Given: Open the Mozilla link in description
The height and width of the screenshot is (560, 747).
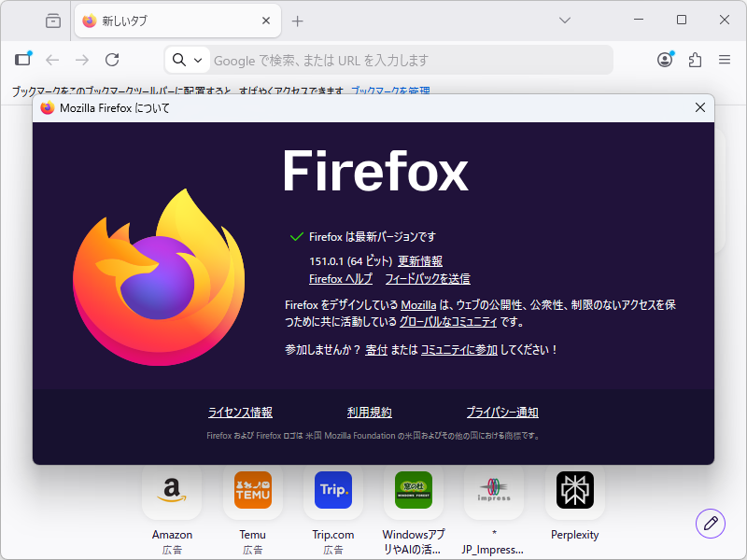Looking at the screenshot, I should pyautogui.click(x=418, y=305).
